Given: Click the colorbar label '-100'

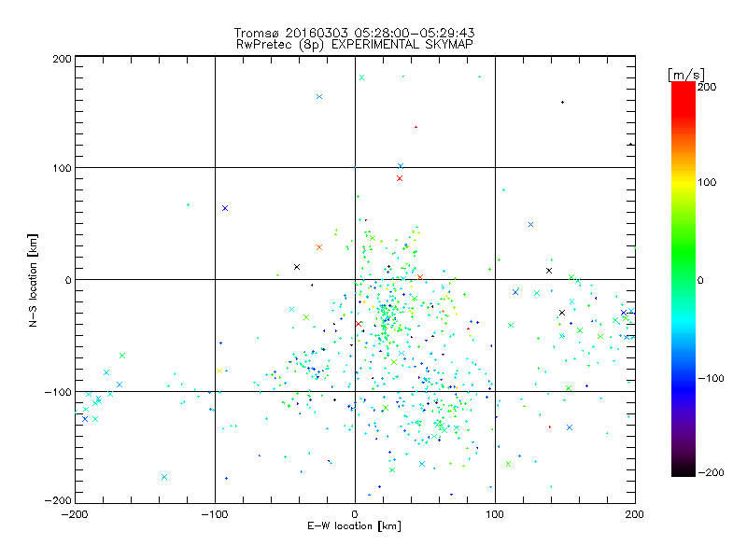Looking at the screenshot, I should pyautogui.click(x=711, y=378).
